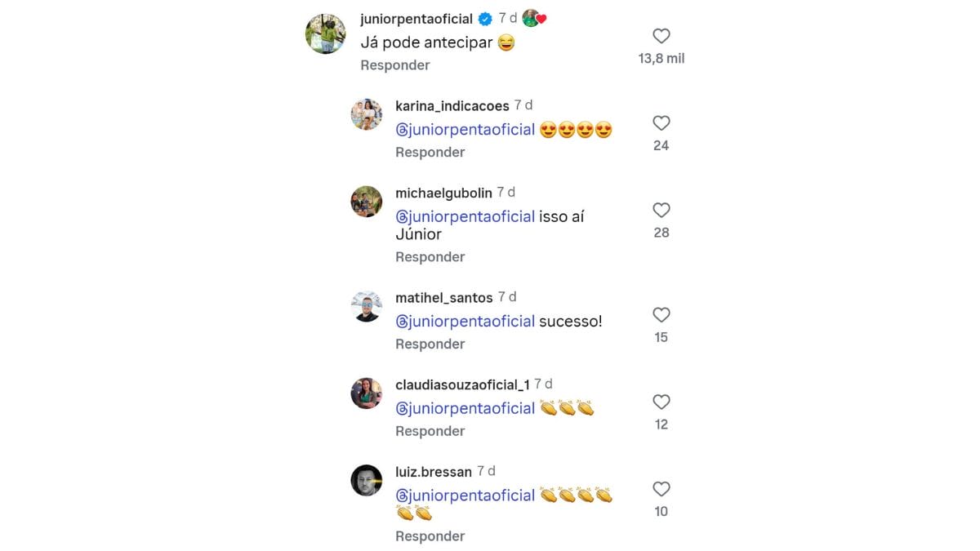Screen dimensions: 980x551
Task: Tap the heart on luiz.bressan's reply
Action: 661,490
